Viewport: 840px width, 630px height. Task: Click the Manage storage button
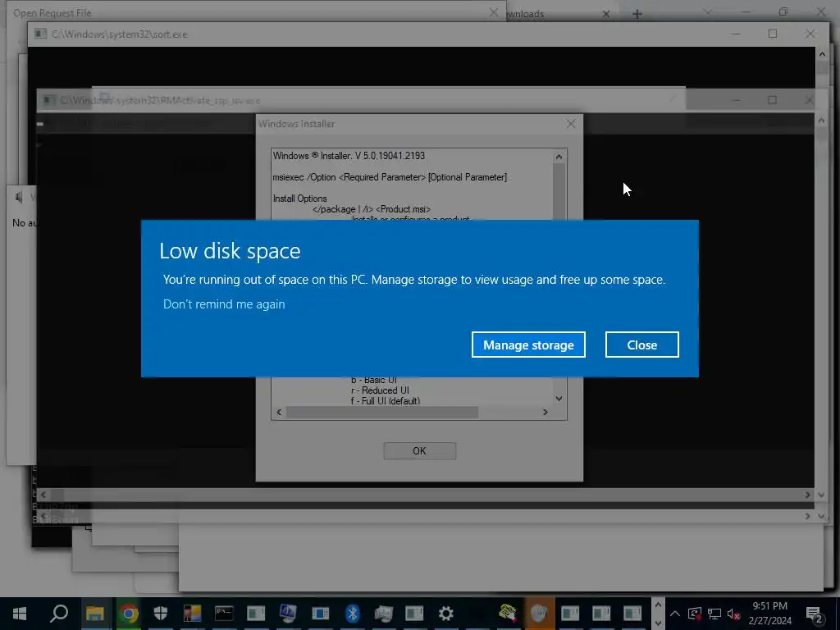[x=528, y=345]
